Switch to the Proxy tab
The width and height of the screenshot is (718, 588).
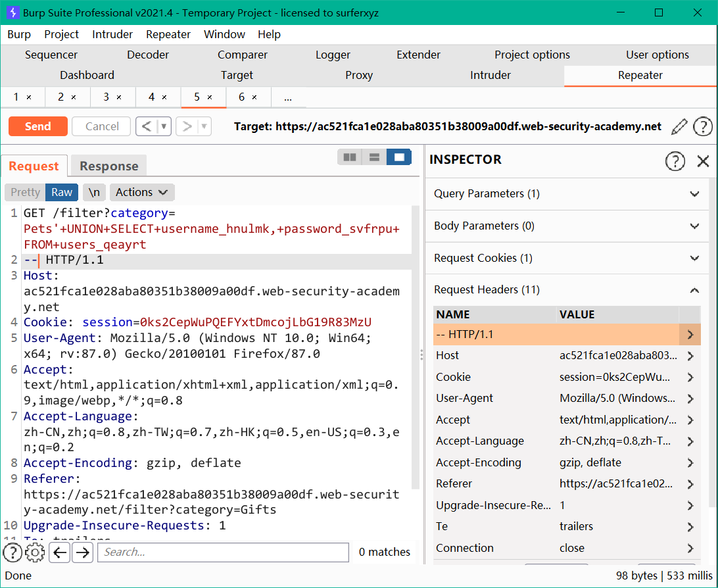point(359,76)
